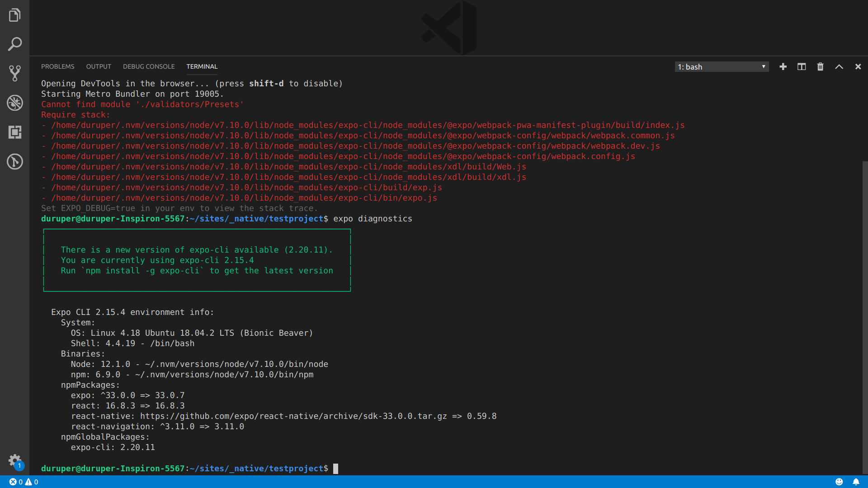Open the Debug view (crossed bug icon)
This screenshot has width=868, height=488.
(14, 103)
